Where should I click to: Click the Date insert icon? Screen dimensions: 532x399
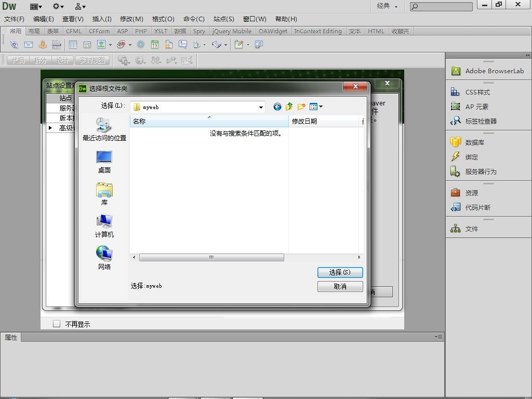(155, 44)
